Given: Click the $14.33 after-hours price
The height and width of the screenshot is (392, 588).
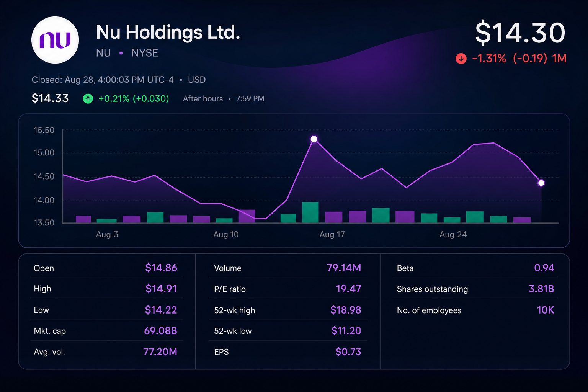Looking at the screenshot, I should [50, 98].
